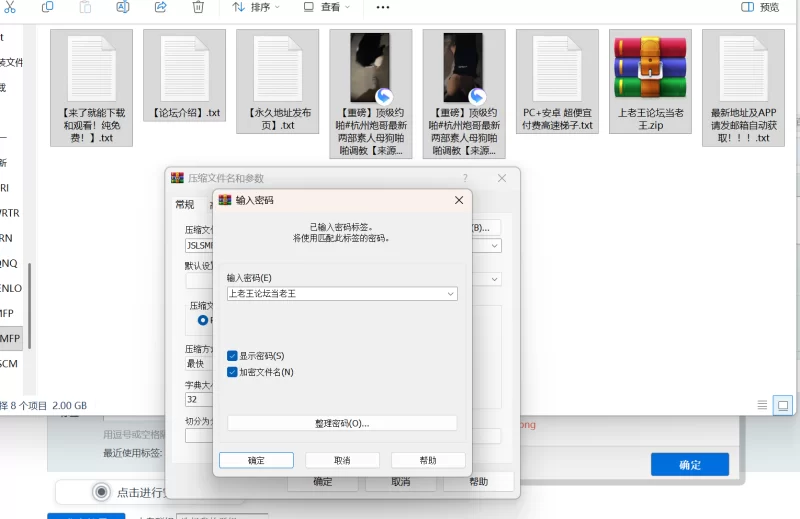
Task: Switch to the 常规 tab
Action: coord(185,204)
